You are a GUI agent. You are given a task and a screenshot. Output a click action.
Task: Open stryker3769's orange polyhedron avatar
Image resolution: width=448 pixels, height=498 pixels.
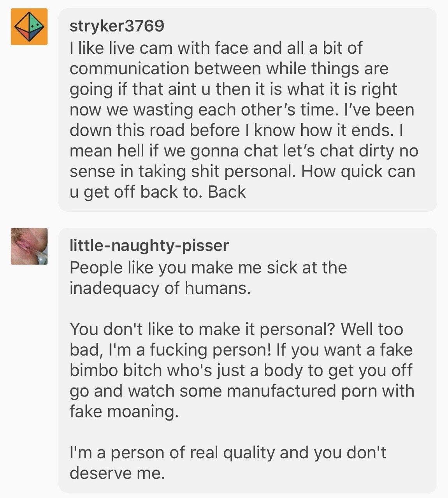click(29, 26)
